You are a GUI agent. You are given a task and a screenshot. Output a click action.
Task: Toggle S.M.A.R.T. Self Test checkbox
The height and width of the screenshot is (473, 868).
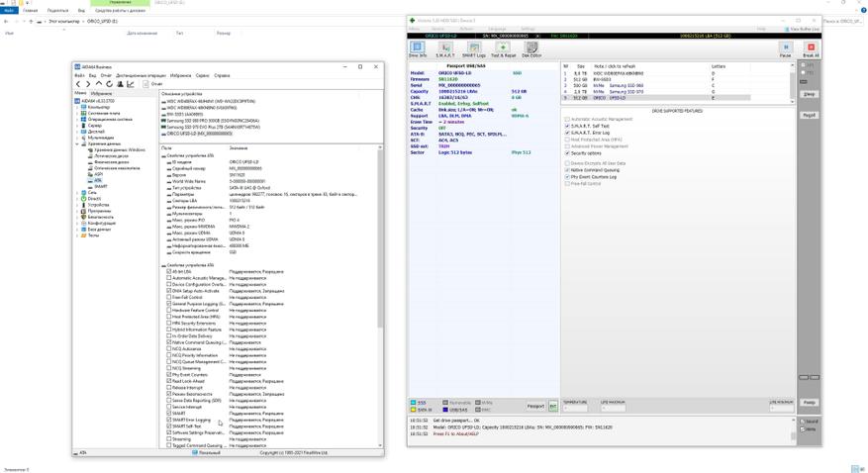click(x=567, y=126)
